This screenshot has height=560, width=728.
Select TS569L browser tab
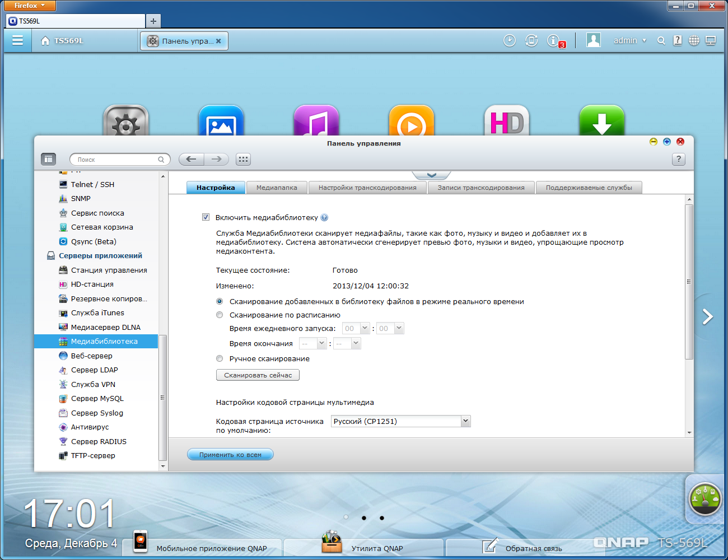(75, 21)
